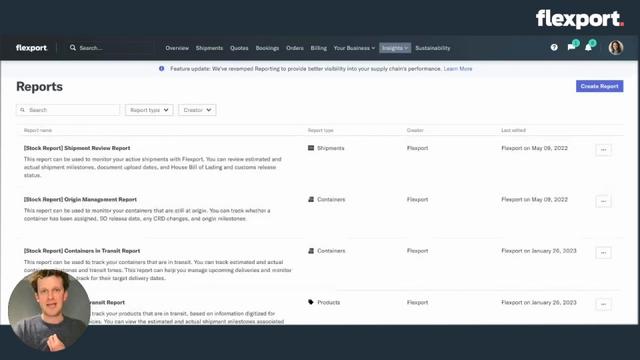Image resolution: width=640 pixels, height=360 pixels.
Task: Click the Report type column header
Action: pos(320,130)
